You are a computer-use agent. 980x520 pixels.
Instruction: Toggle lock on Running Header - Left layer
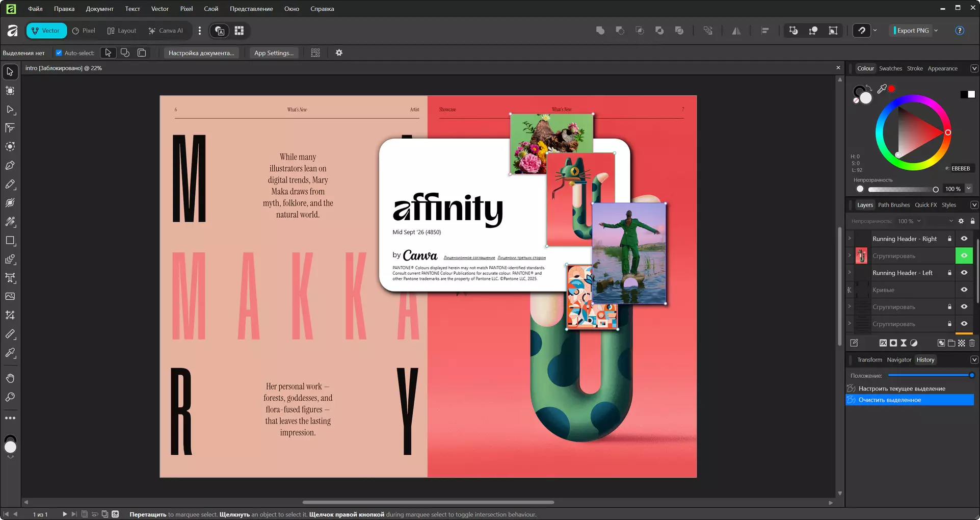click(x=950, y=273)
